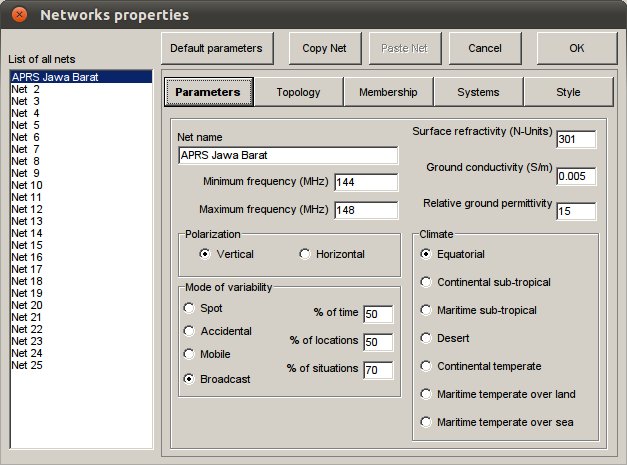Viewport: 627px width, 465px height.
Task: Select Net 25 from the nets list
Action: pos(27,365)
